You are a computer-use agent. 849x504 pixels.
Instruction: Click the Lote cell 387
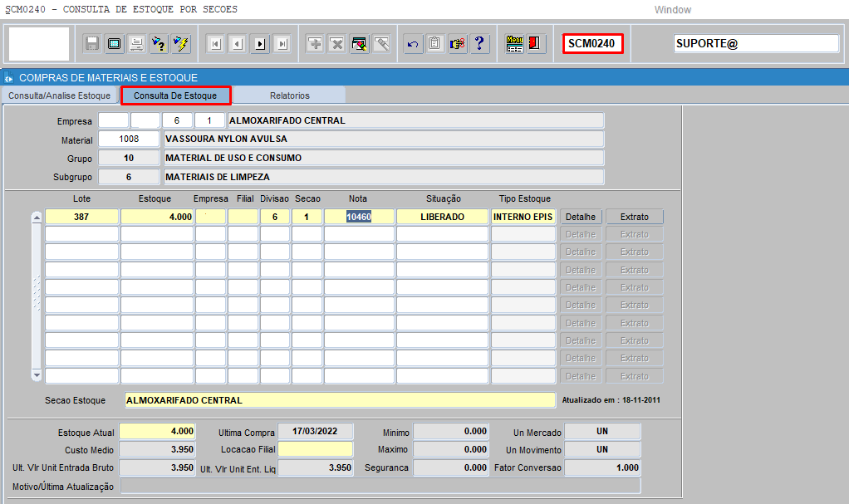pos(81,217)
